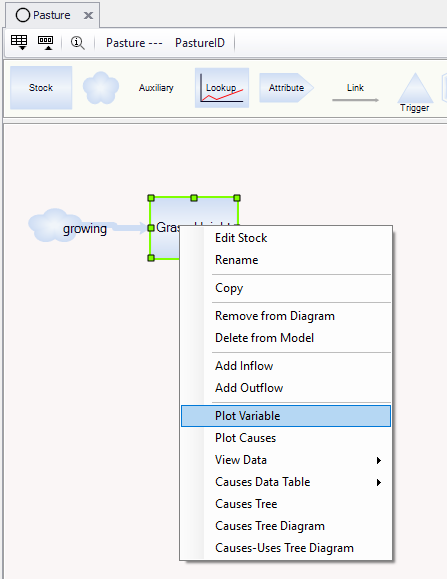Open the info magnifier search icon

78,42
